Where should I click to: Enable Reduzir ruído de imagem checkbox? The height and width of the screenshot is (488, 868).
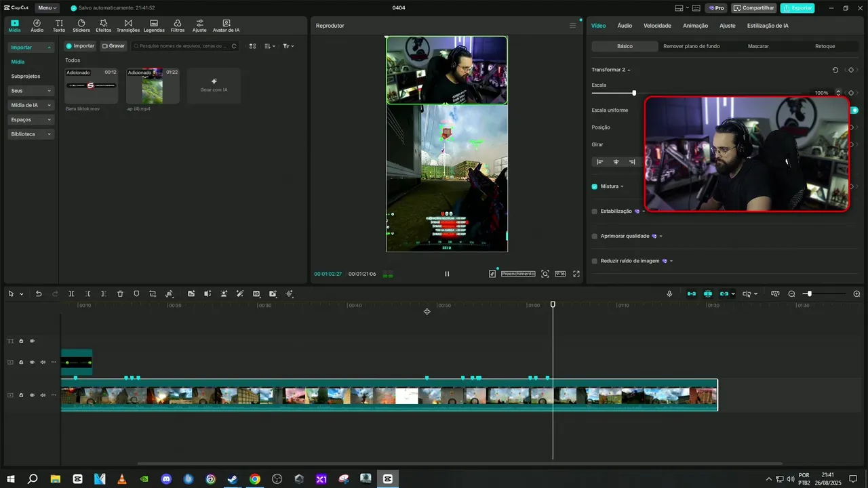point(595,261)
